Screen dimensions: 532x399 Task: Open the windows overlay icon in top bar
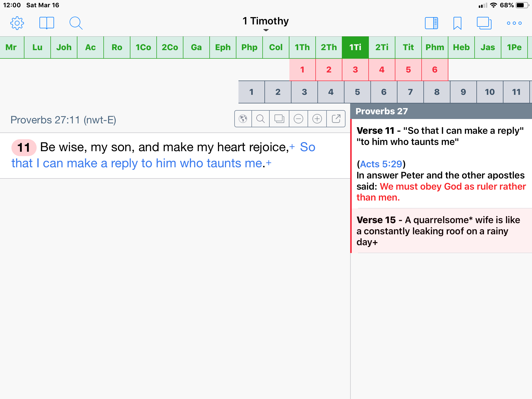pyautogui.click(x=484, y=23)
